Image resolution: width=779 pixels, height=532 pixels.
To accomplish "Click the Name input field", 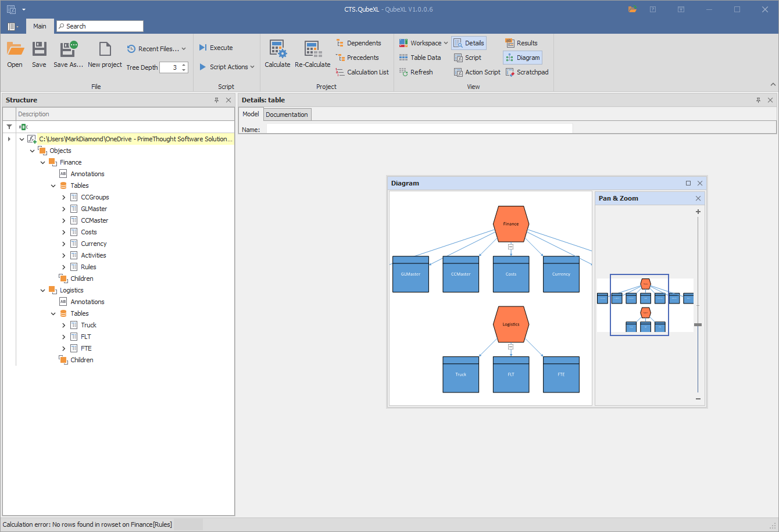I will (419, 129).
